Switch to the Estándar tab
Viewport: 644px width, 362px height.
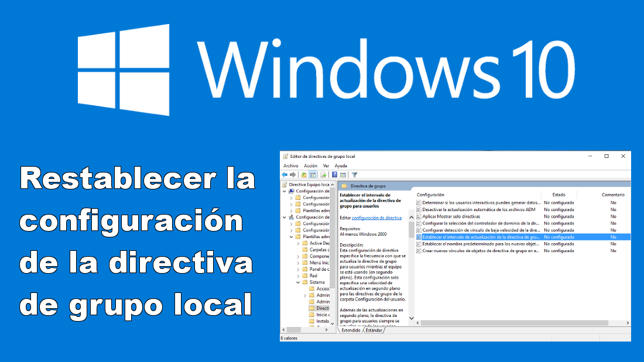(x=374, y=330)
